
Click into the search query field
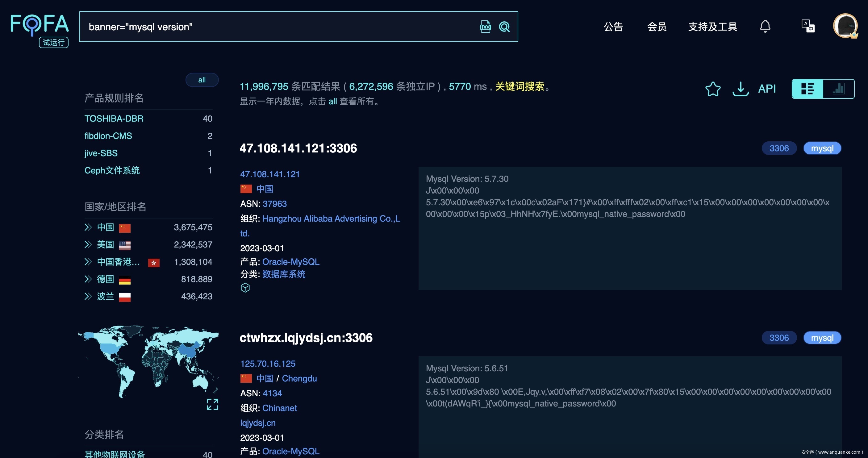pyautogui.click(x=269, y=27)
